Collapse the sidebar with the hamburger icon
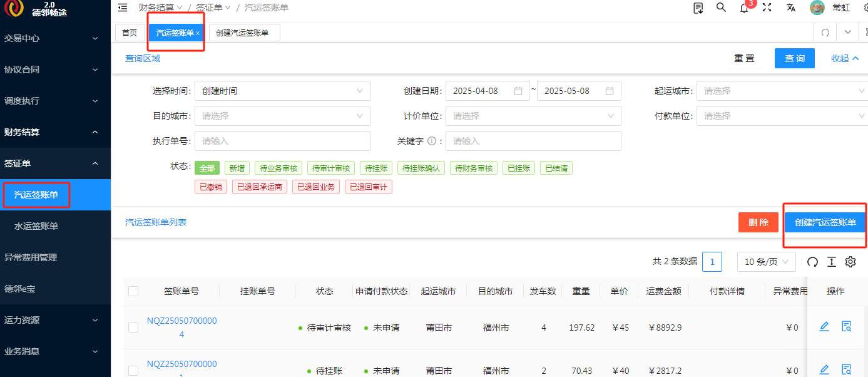Screen dimensions: 868x377 coord(123,8)
